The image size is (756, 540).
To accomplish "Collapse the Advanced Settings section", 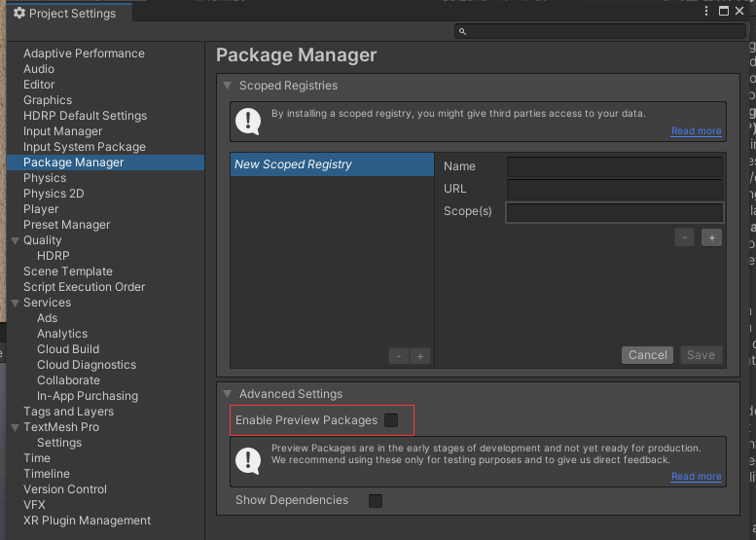I will [227, 394].
